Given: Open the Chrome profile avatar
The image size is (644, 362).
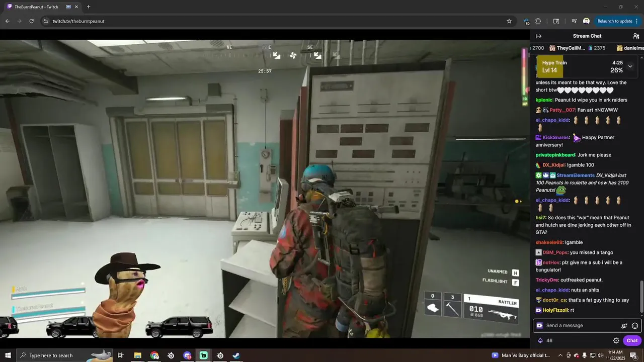Looking at the screenshot, I should 586,21.
